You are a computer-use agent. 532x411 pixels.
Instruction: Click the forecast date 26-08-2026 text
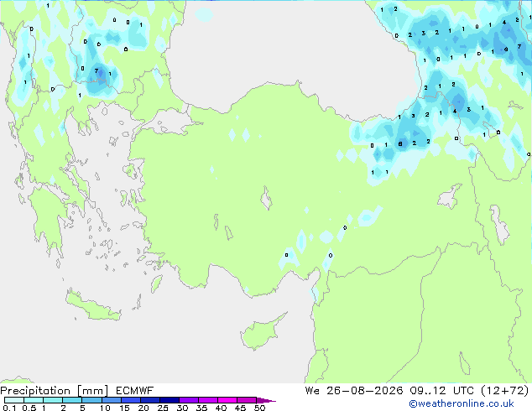365,391
